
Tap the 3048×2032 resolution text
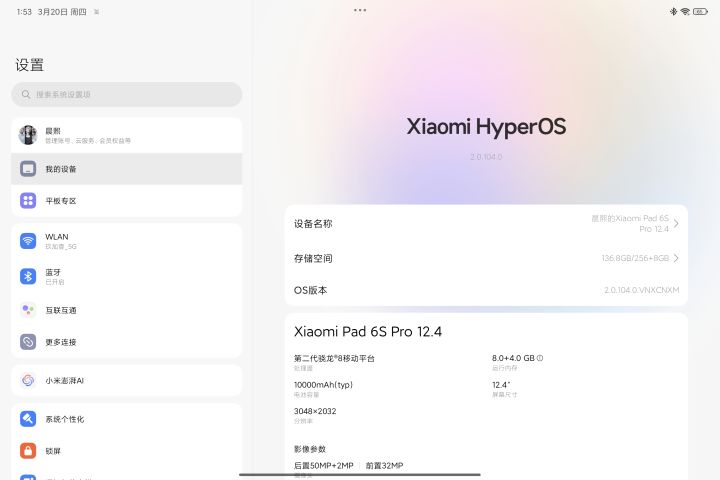coord(315,411)
